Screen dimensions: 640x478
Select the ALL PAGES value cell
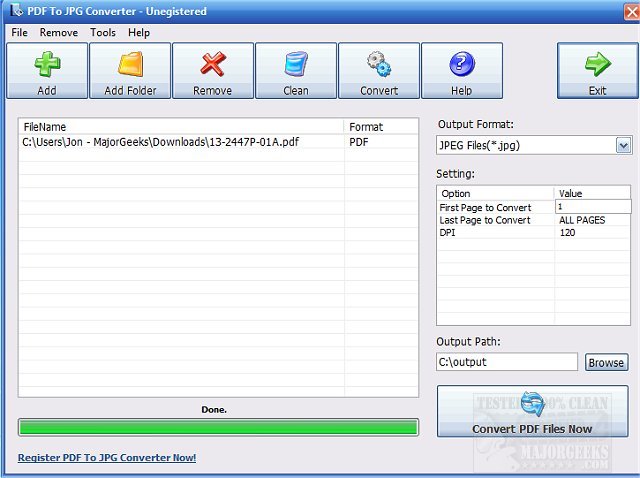click(x=582, y=220)
